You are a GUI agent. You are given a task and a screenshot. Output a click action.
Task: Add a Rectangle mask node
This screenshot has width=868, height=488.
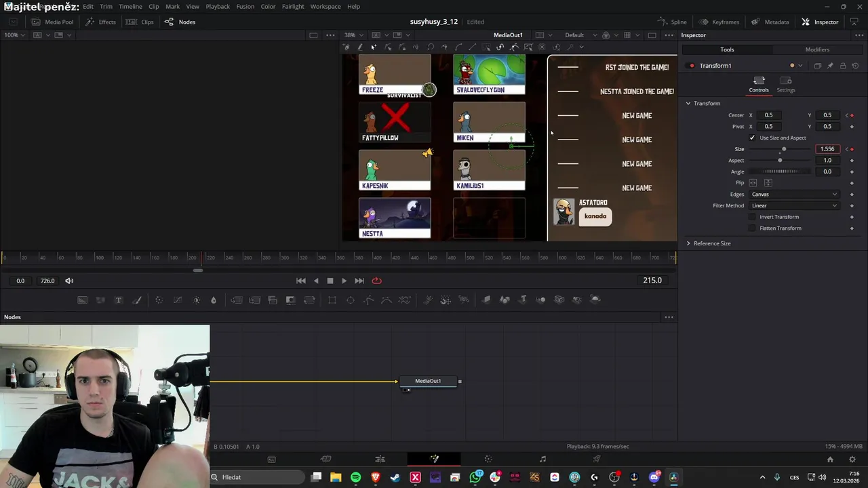click(x=332, y=300)
